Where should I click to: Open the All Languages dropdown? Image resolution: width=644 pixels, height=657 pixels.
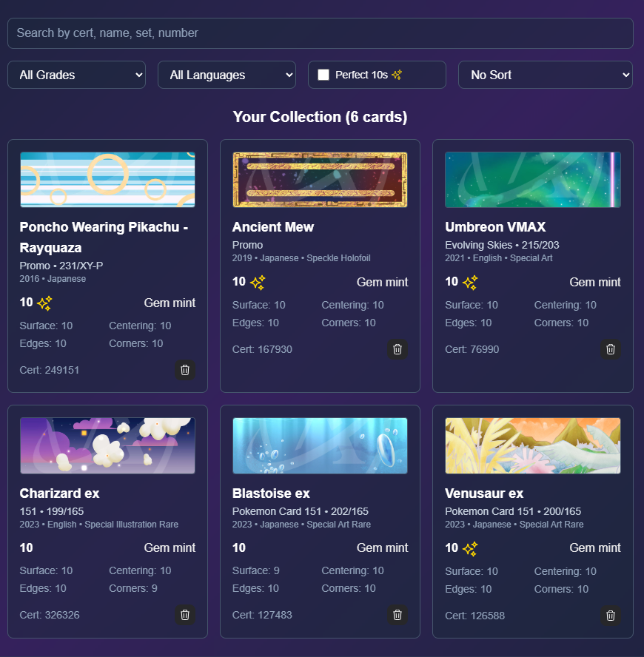tap(227, 75)
